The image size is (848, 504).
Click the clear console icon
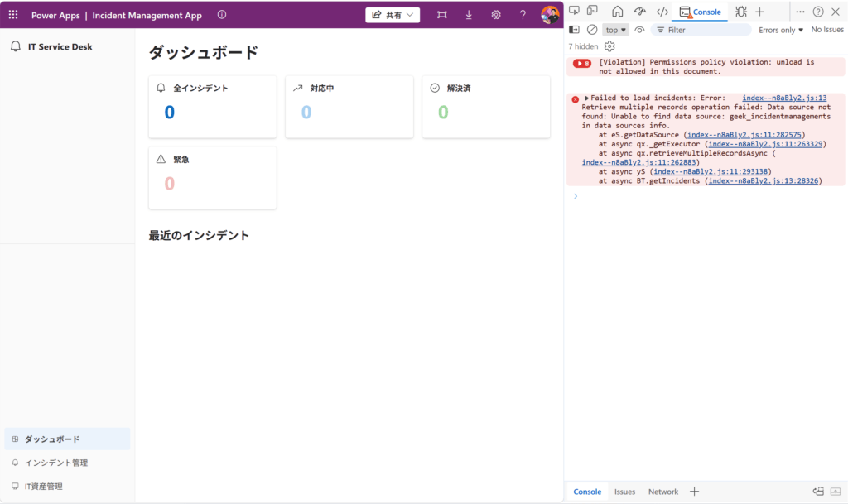592,30
